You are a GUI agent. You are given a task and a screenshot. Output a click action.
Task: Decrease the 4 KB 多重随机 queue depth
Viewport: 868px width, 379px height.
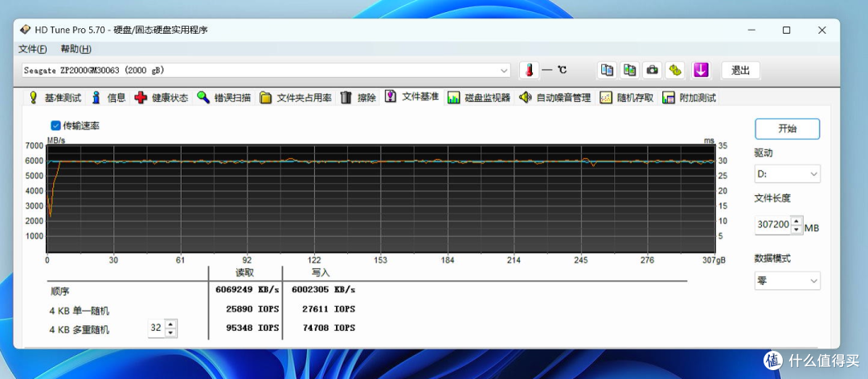[x=171, y=332]
